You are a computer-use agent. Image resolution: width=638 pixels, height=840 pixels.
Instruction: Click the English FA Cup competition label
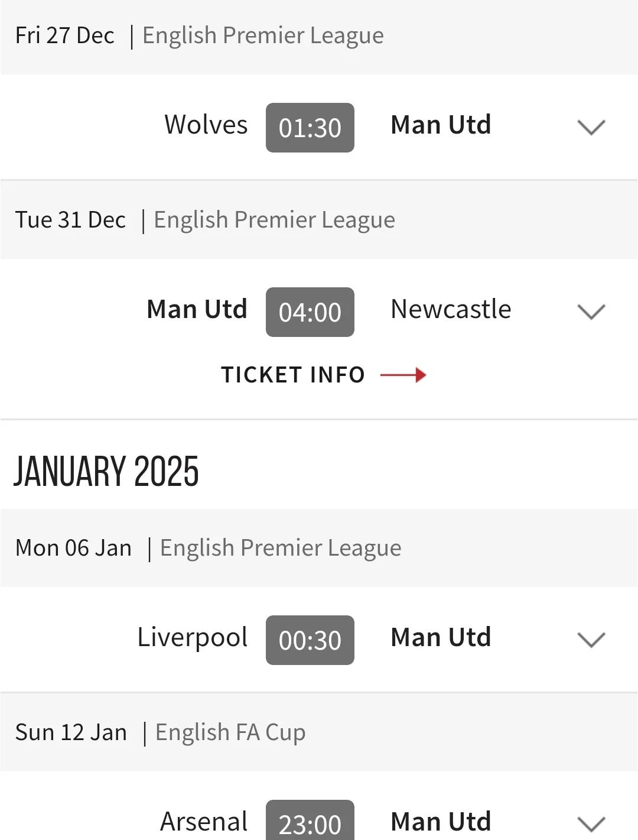(230, 732)
